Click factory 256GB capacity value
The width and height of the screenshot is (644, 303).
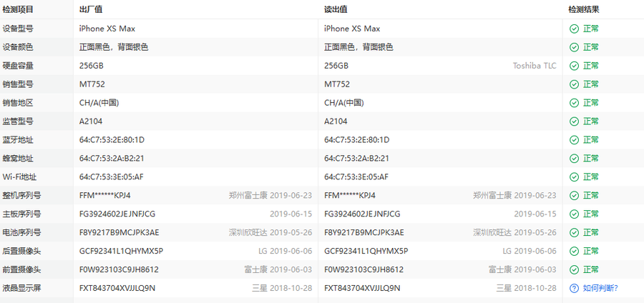(x=91, y=66)
